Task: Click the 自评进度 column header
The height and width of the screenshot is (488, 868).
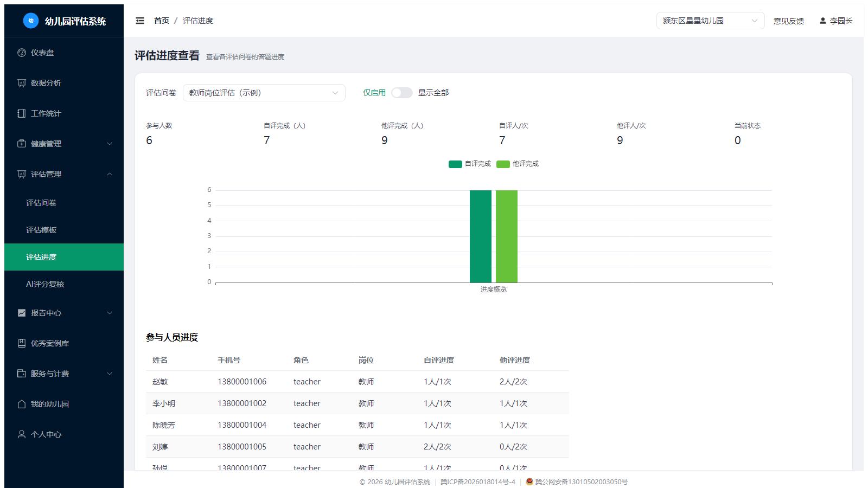Action: [439, 360]
